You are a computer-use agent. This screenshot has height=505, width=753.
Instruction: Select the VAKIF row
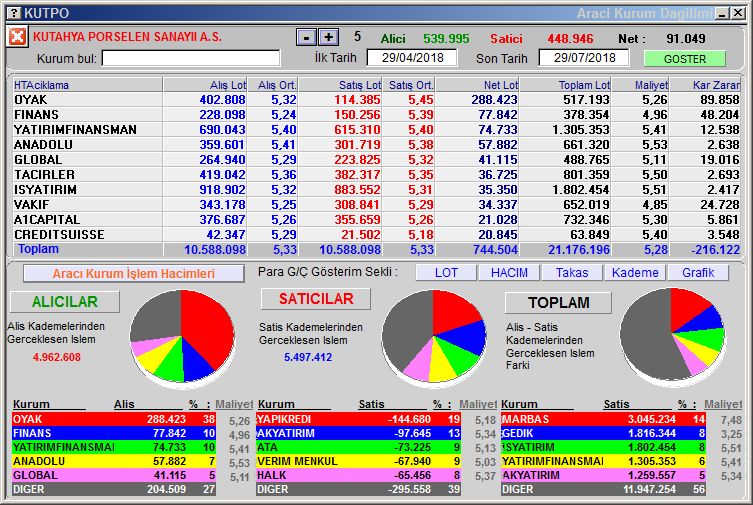[x=376, y=204]
